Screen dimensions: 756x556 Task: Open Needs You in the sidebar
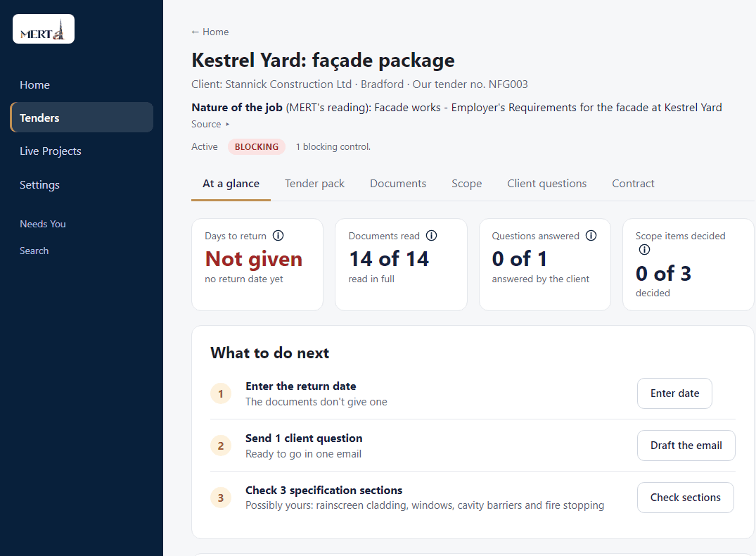(x=42, y=224)
